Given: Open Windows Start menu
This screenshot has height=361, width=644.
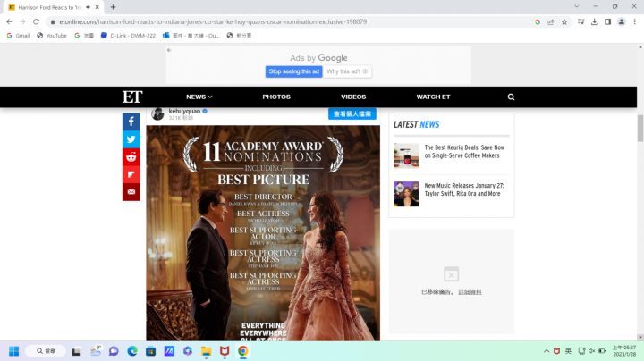Looking at the screenshot, I should click(14, 351).
